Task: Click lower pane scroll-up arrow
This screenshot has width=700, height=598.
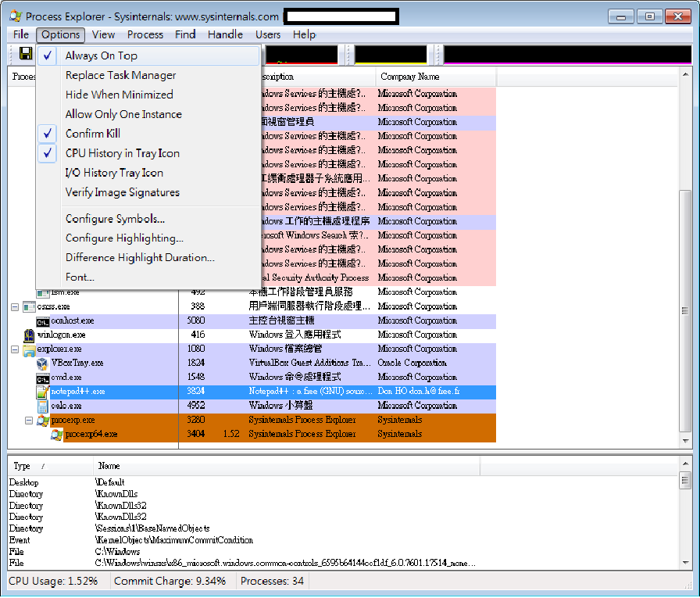Action: tap(686, 464)
